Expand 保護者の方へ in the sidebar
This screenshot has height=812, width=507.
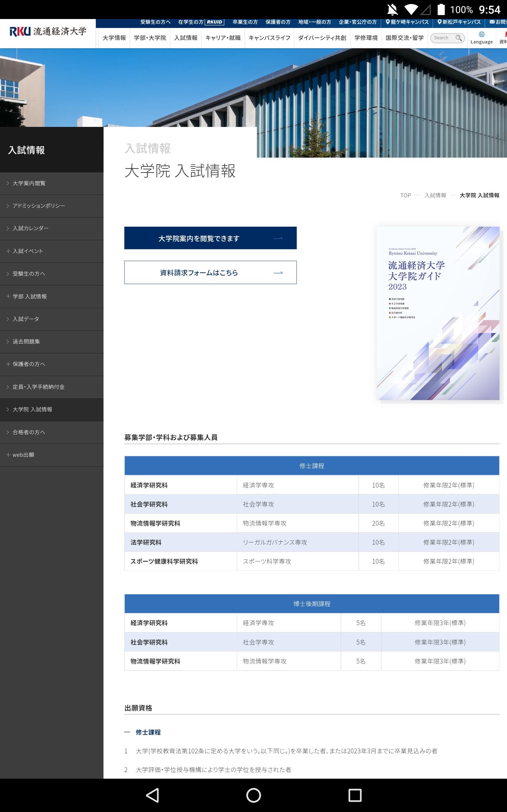pos(29,364)
